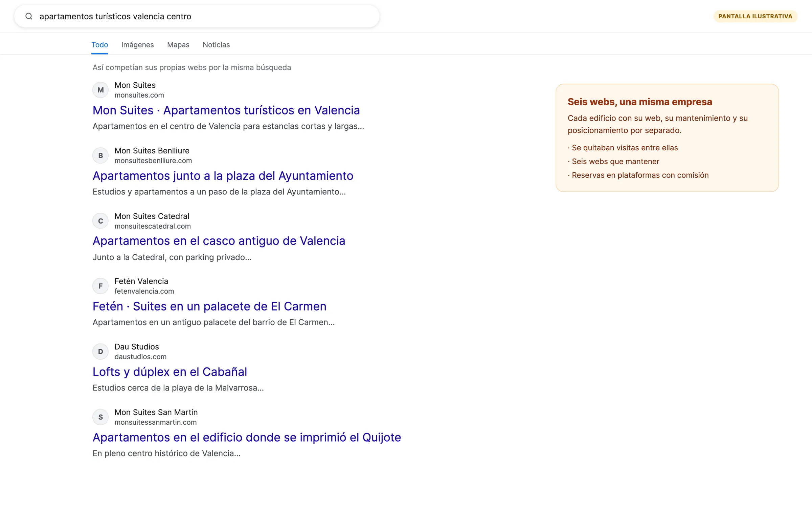This screenshot has height=508, width=812.
Task: Open 'Apartamentos junto a la plaza del Ayuntamiento' link
Action: tap(223, 176)
